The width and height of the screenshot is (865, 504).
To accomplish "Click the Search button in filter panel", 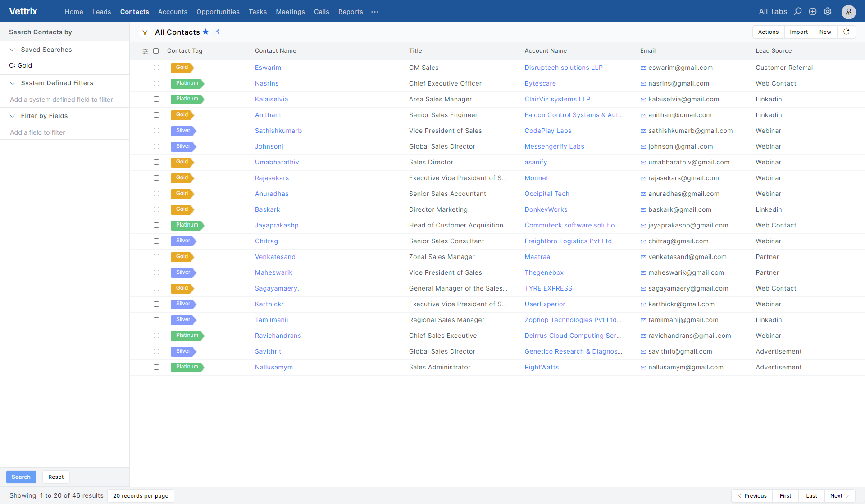I will (21, 477).
